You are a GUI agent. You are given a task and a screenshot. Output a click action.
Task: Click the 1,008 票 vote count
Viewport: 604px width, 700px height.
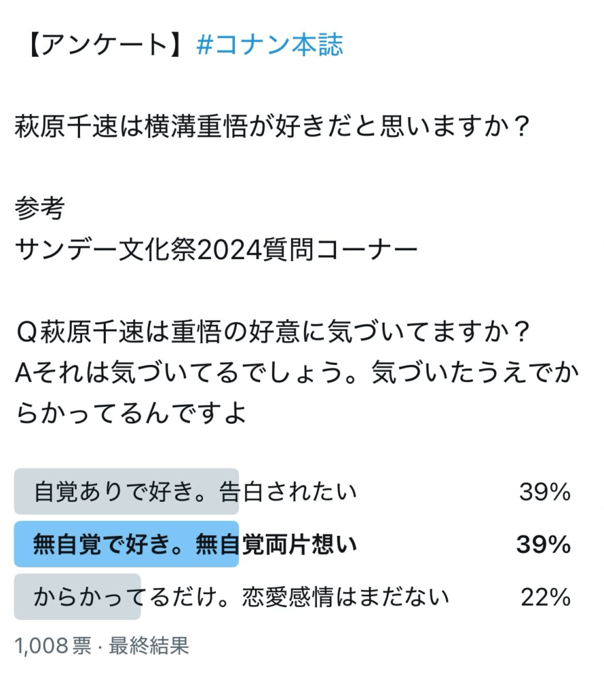click(x=53, y=645)
